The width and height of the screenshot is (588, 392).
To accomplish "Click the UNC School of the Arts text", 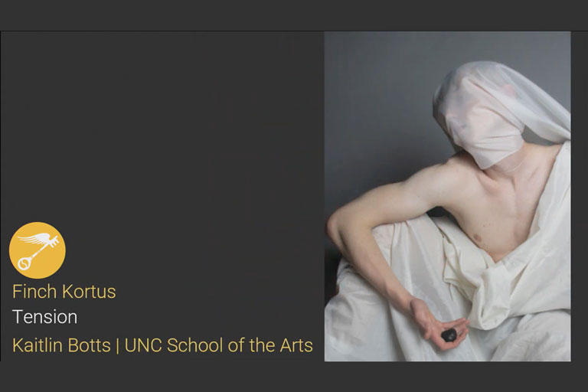I will (x=219, y=345).
